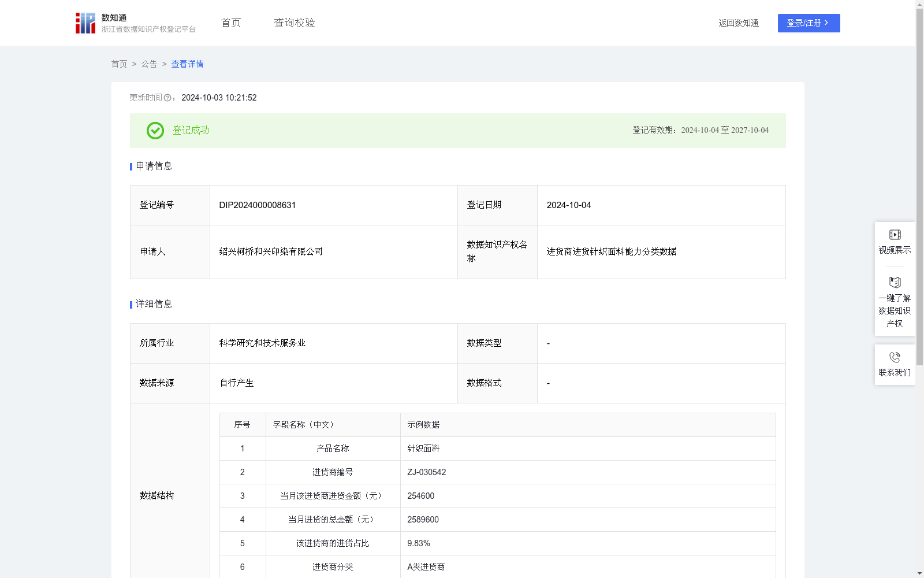924x578 pixels.
Task: Go to 首页 in the breadcrumb
Action: click(x=119, y=64)
